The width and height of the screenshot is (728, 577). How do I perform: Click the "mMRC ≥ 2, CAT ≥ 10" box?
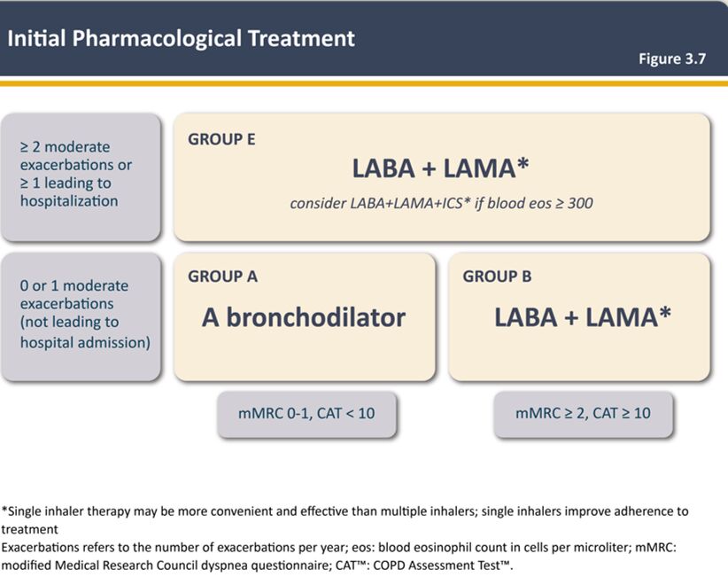[x=583, y=413]
